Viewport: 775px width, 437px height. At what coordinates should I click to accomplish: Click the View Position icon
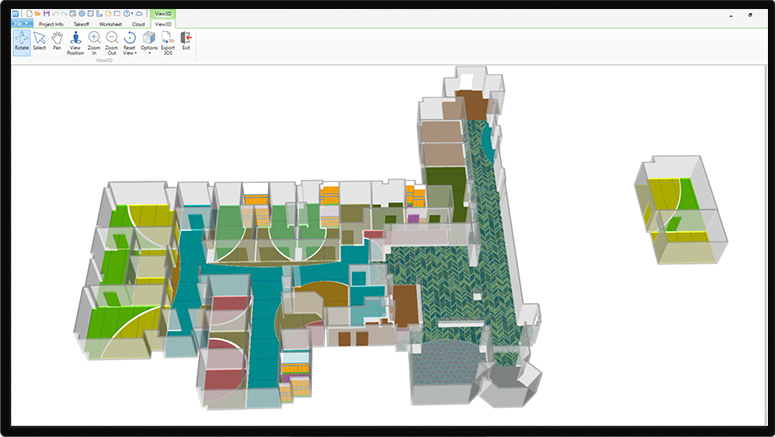coord(75,42)
